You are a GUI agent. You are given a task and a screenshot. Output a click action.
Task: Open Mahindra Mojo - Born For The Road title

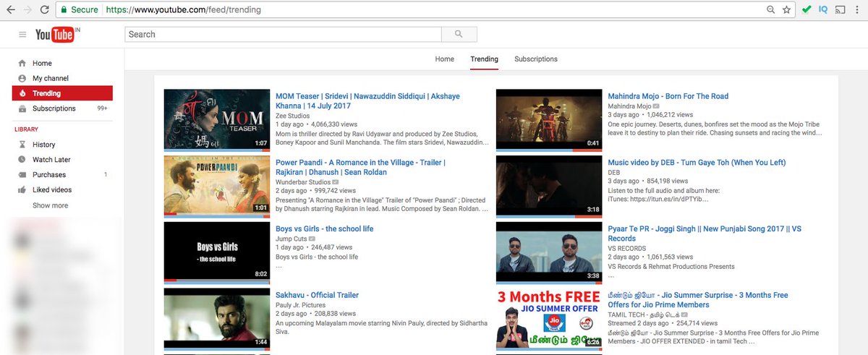(x=668, y=96)
